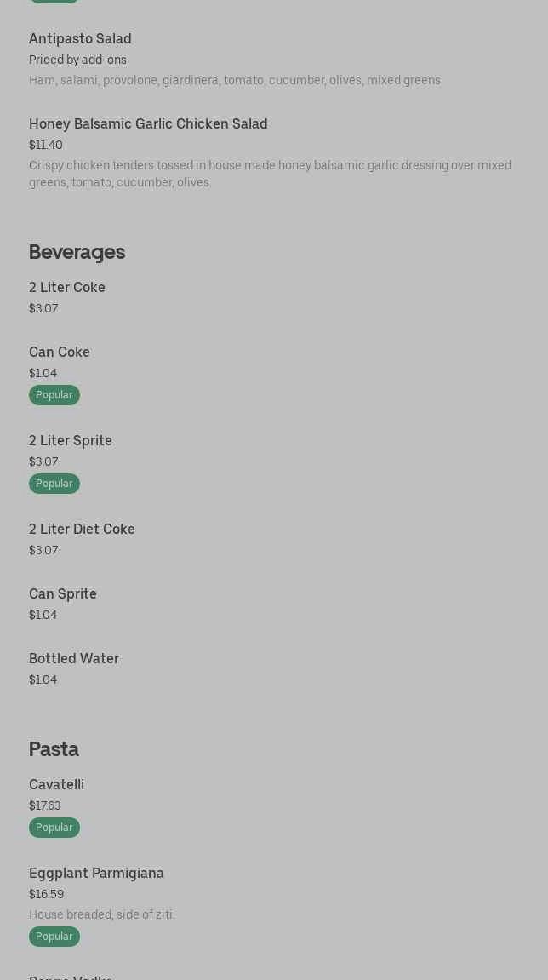Select the Can Sprite item
548x980 pixels.
click(x=63, y=594)
